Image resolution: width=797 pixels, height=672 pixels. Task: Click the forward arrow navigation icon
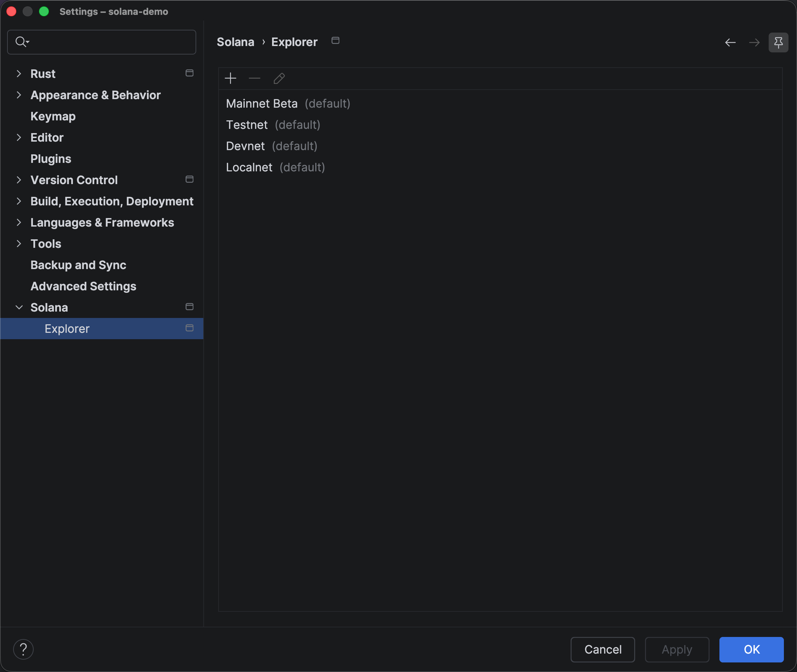click(x=754, y=42)
